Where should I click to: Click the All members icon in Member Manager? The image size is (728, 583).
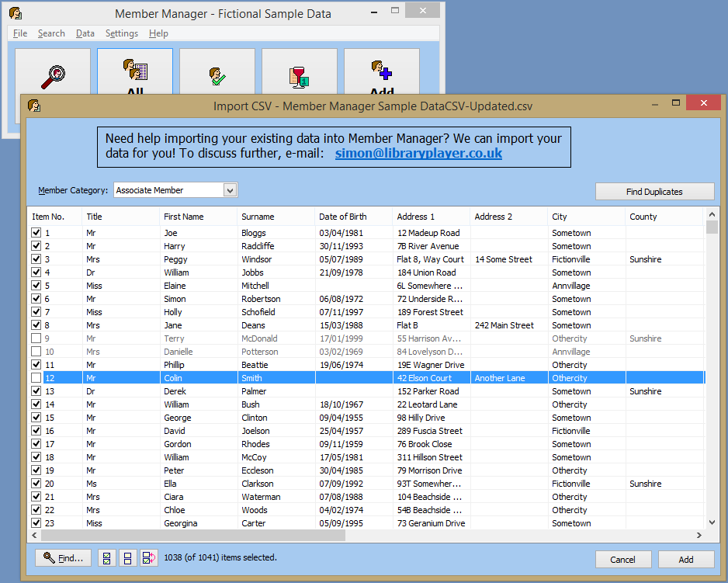135,69
